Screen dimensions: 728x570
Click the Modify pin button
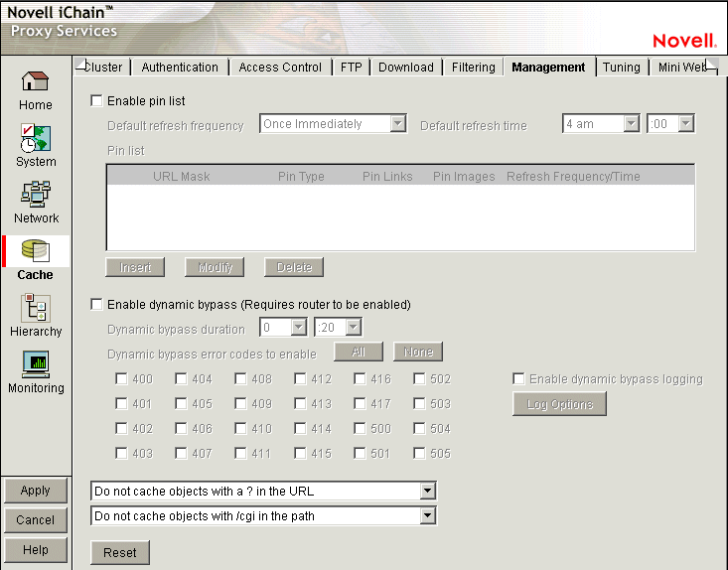(x=215, y=267)
